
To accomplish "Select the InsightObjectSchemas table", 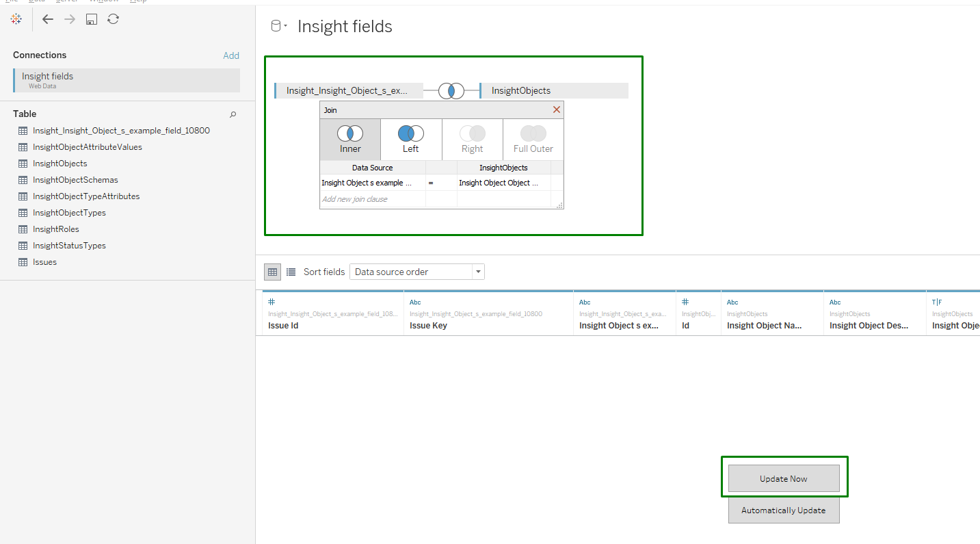I will coord(75,180).
